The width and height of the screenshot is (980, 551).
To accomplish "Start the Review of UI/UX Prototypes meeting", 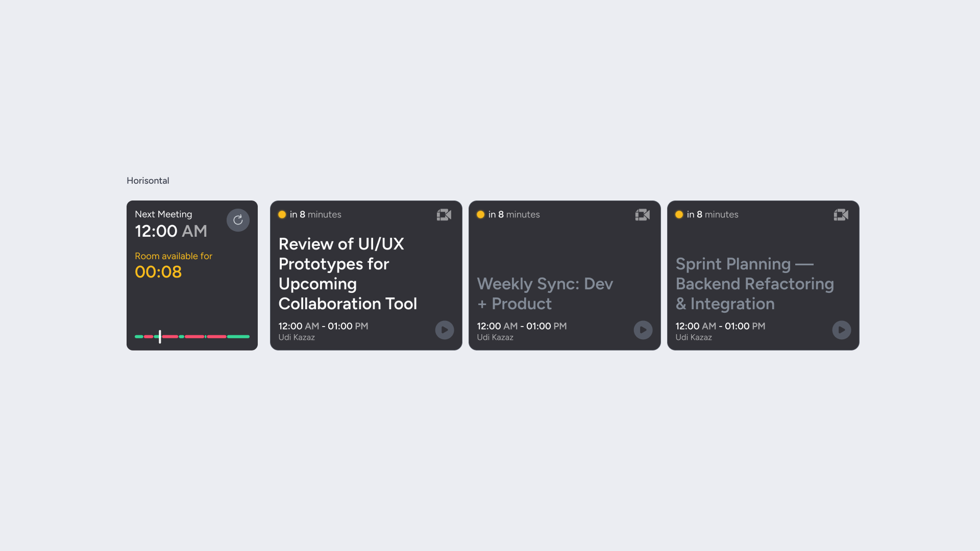I will click(x=445, y=330).
